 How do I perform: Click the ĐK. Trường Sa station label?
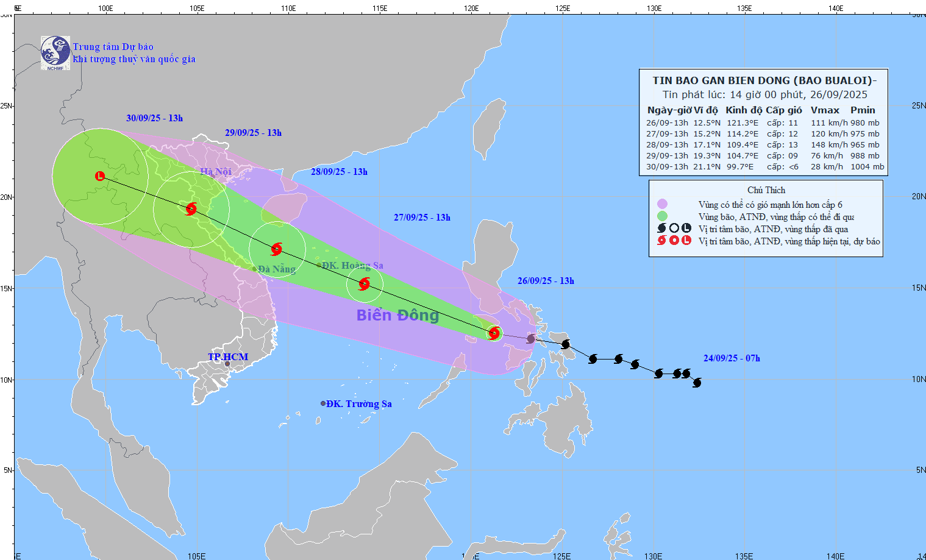(357, 403)
